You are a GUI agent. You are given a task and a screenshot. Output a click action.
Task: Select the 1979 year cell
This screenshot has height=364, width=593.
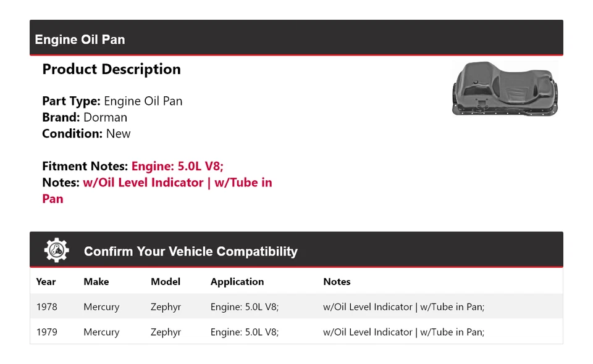click(x=46, y=332)
